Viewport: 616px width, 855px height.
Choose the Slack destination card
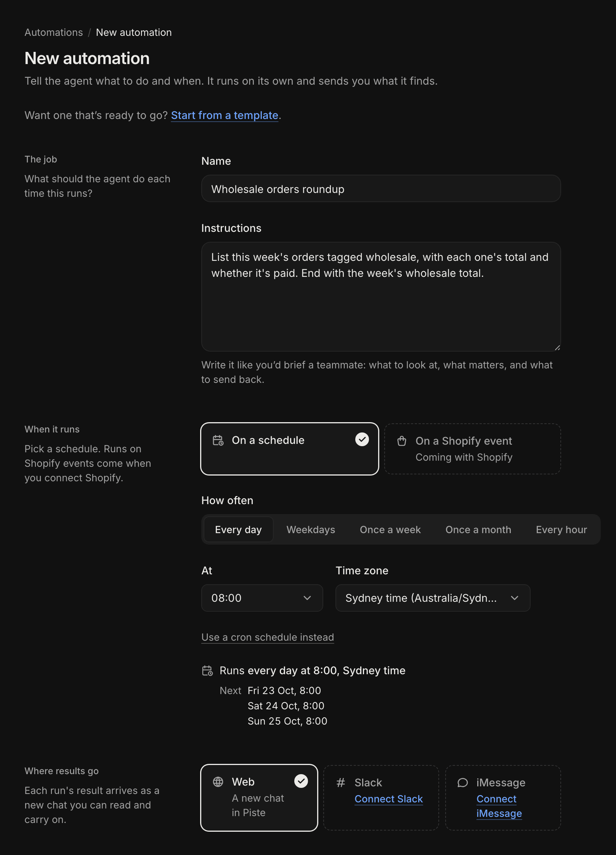click(381, 798)
